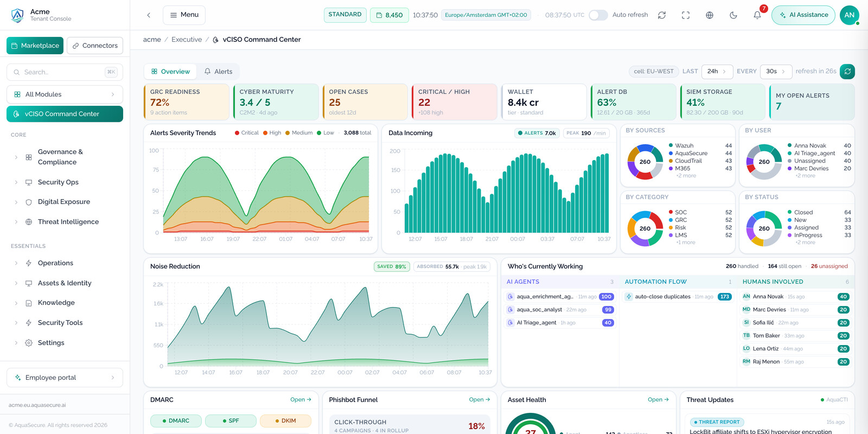Open notifications bell with 7 alerts

(757, 15)
